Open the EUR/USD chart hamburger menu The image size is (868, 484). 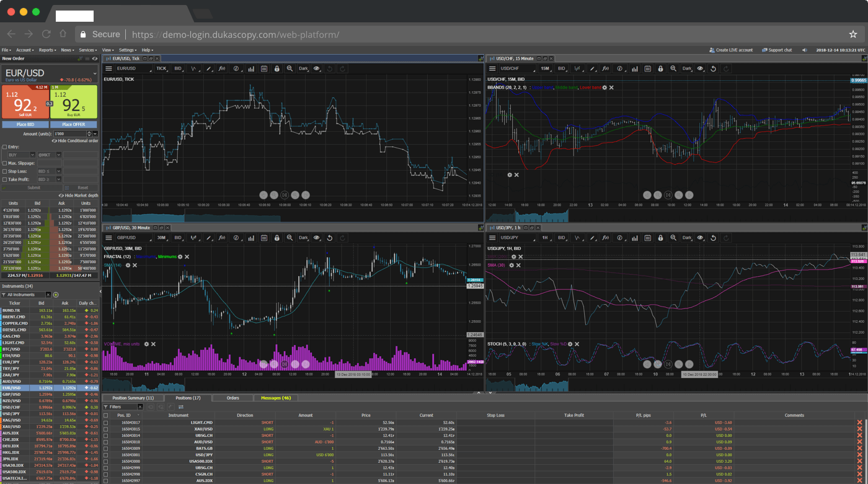[108, 69]
